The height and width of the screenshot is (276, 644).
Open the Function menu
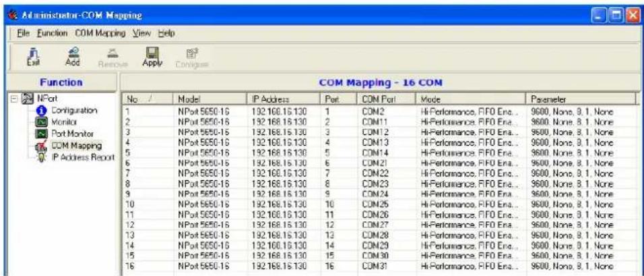(53, 33)
